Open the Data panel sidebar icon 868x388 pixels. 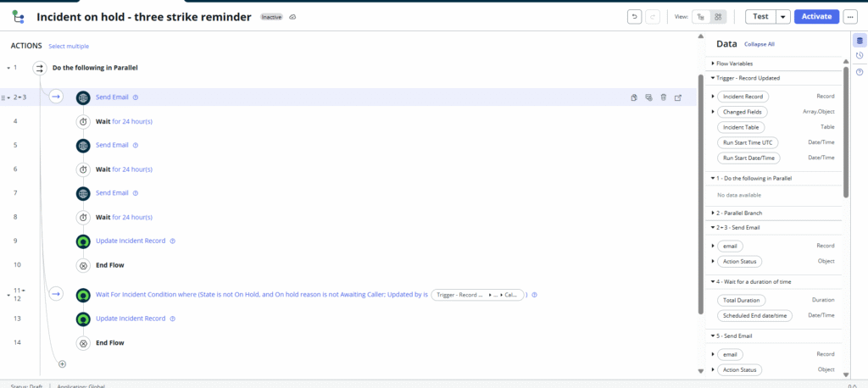point(859,41)
